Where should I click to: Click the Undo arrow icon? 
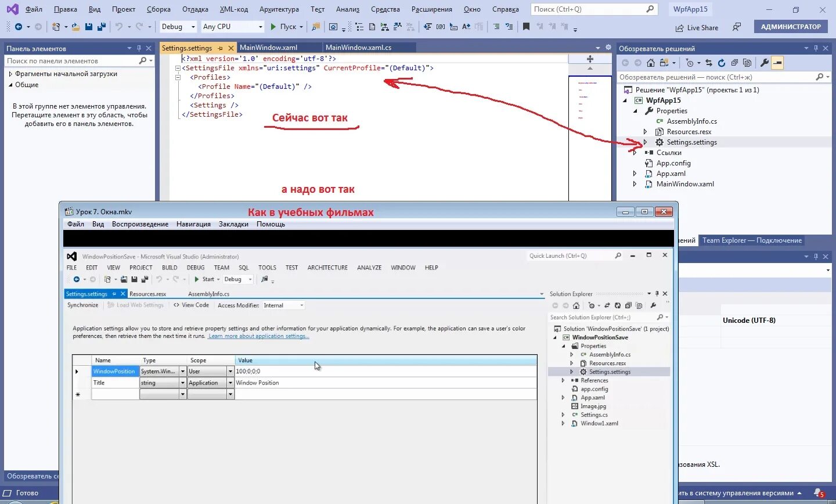point(119,27)
